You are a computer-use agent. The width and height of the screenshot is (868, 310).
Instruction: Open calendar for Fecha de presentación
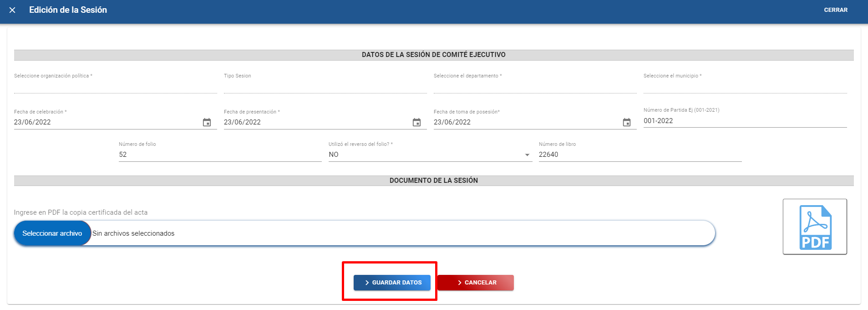coord(416,122)
